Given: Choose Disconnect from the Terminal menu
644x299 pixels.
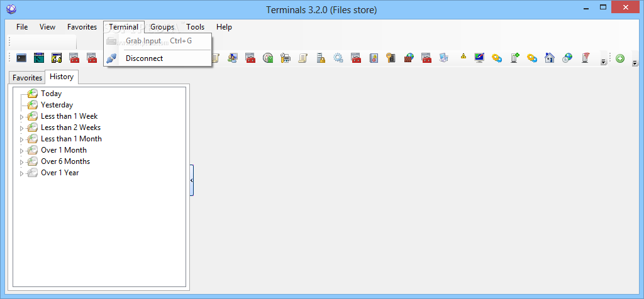Looking at the screenshot, I should click(158, 58).
